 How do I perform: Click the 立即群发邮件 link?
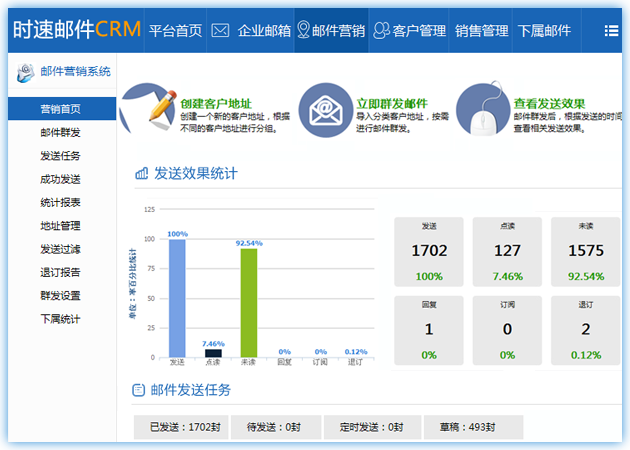[x=392, y=103]
